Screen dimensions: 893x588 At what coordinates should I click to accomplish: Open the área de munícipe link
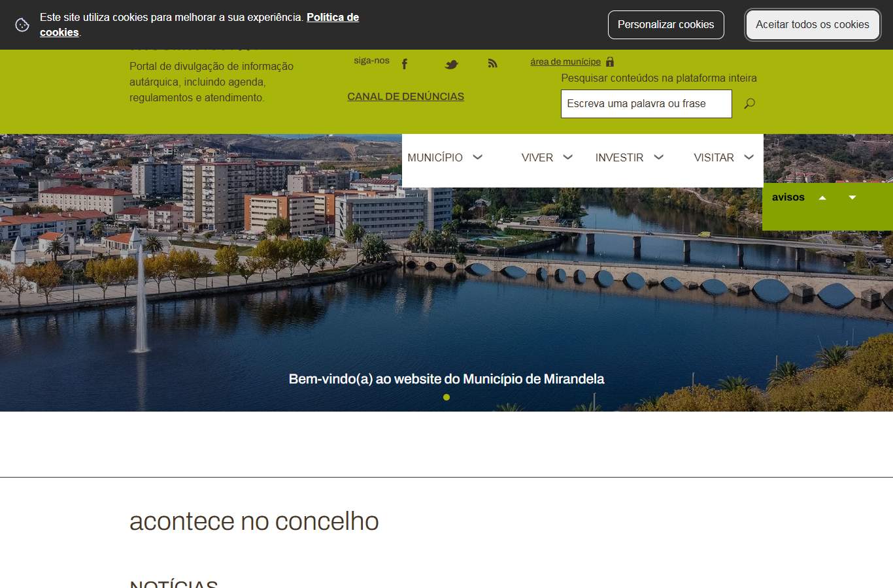pos(565,62)
